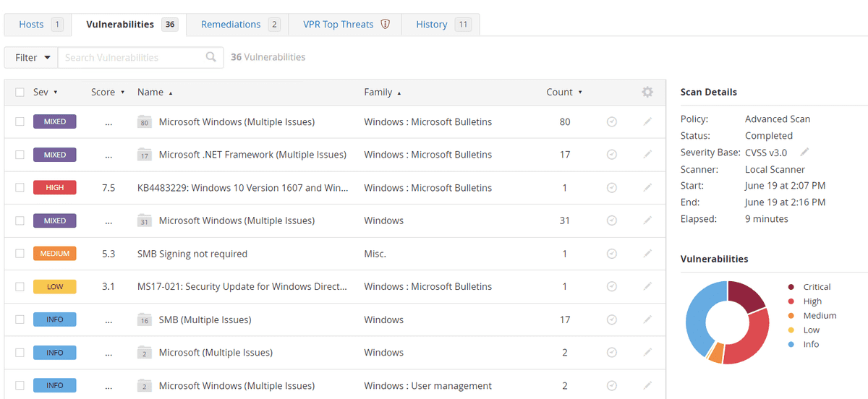Click check-circle icon for row with count 80
The width and height of the screenshot is (868, 399).
[611, 121]
